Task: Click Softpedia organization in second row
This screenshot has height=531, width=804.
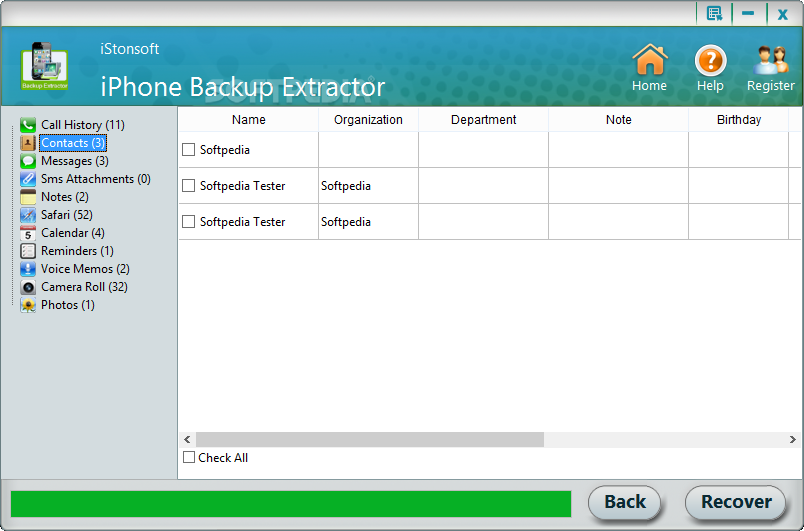Action: click(x=346, y=186)
